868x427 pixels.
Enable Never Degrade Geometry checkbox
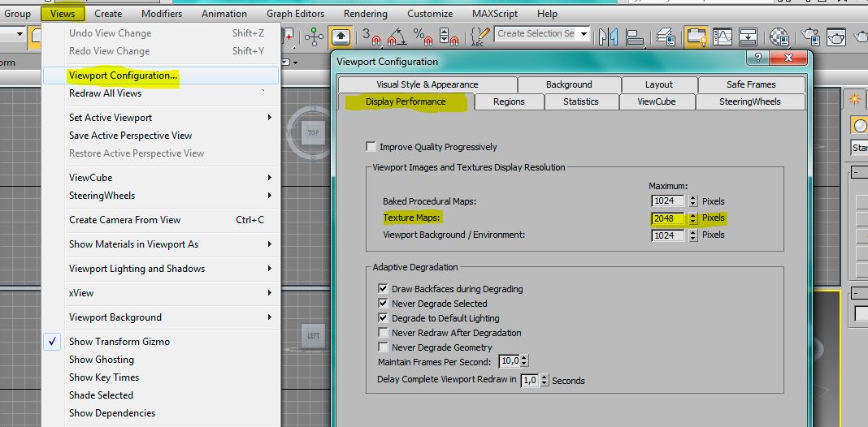[384, 347]
